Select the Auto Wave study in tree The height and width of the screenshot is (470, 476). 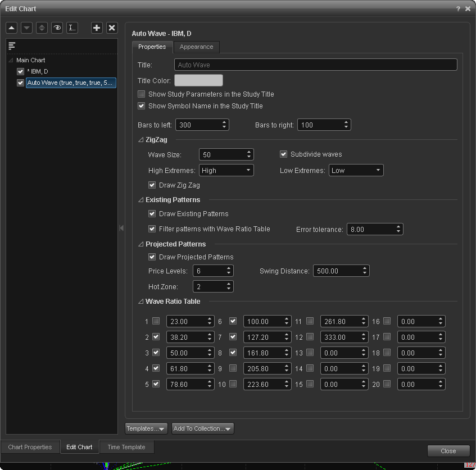point(71,83)
